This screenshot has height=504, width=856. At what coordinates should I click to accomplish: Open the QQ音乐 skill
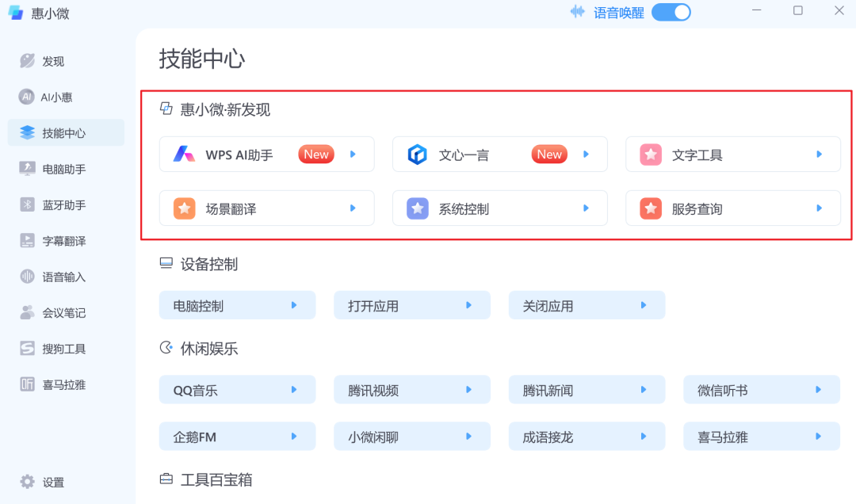238,389
